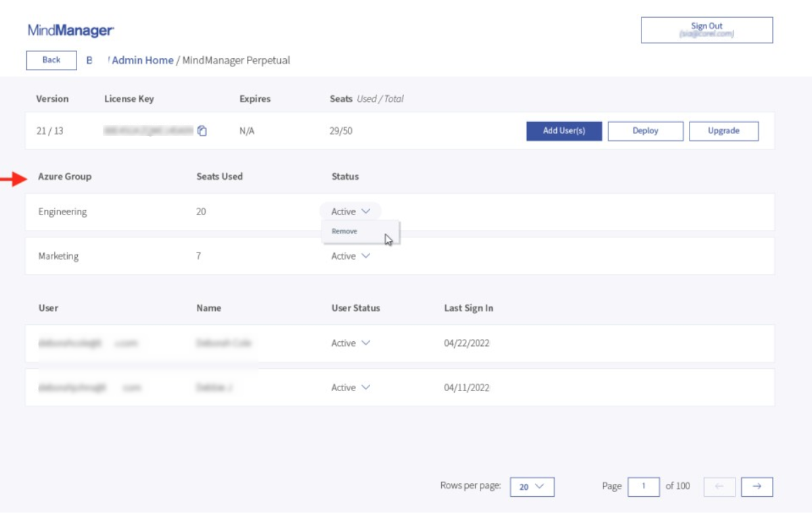Click the MindManager Perpetual breadcrumb text
Image resolution: width=812 pixels, height=513 pixels.
[236, 60]
